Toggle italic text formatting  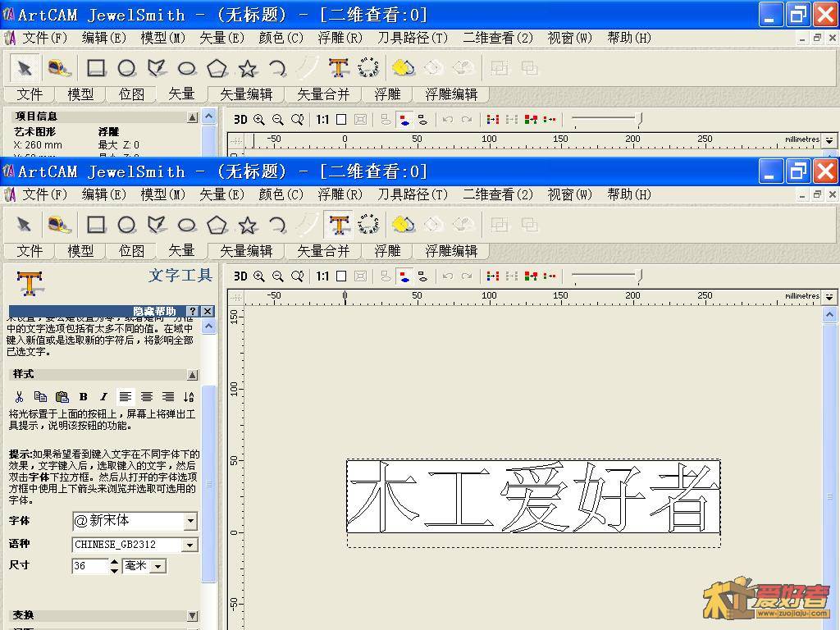click(x=104, y=397)
